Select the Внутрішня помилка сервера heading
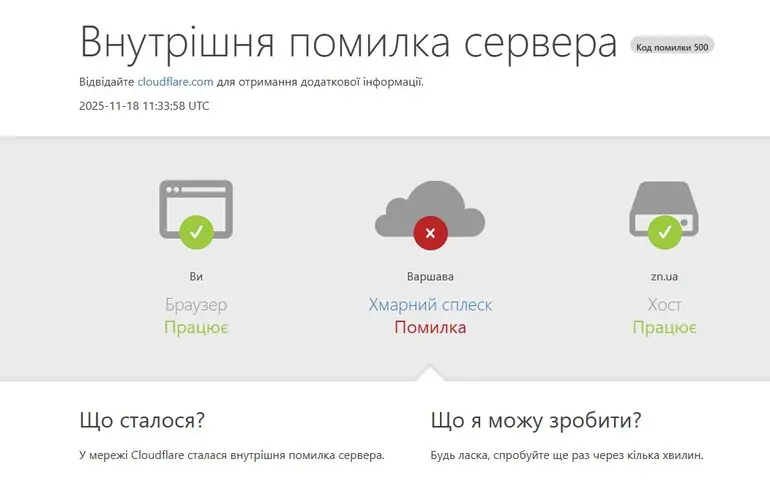Viewport: 770px width, 489px height. tap(348, 42)
